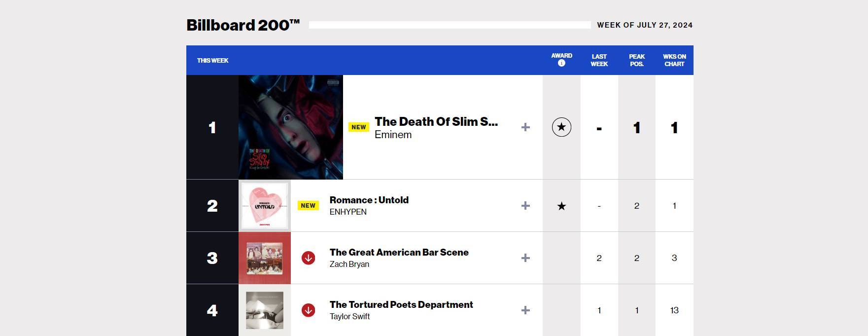
Task: Click the artist name Zach Bryan
Action: [349, 264]
